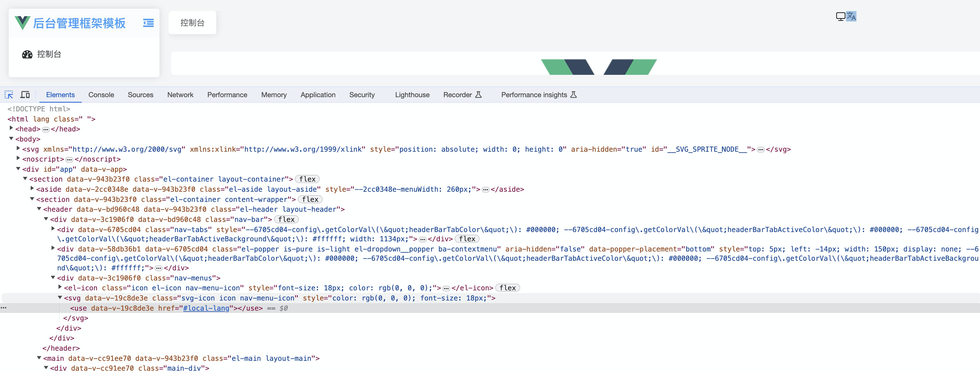980x373 pixels.
Task: Open the Application tab
Action: [318, 95]
